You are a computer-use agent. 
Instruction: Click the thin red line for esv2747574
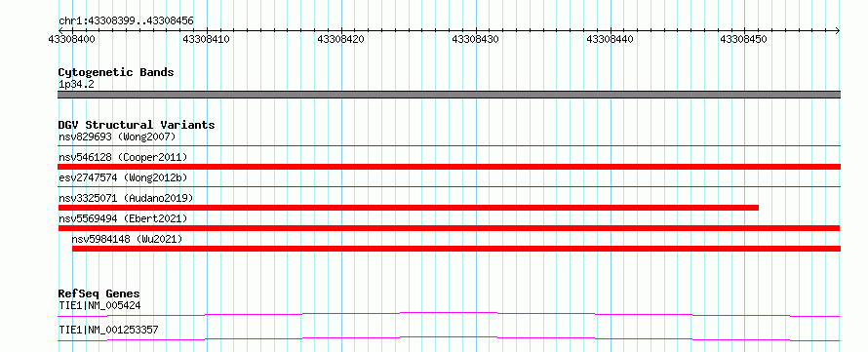click(x=449, y=187)
